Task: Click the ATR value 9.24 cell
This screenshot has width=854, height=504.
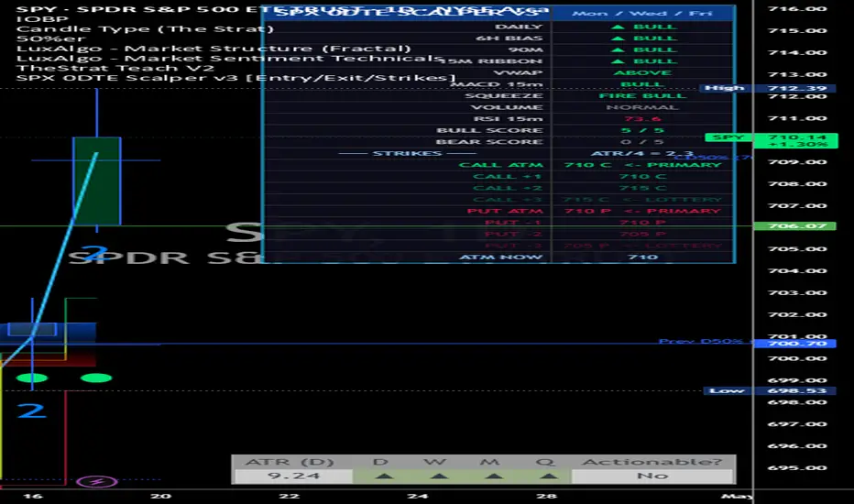Action: coord(293,477)
